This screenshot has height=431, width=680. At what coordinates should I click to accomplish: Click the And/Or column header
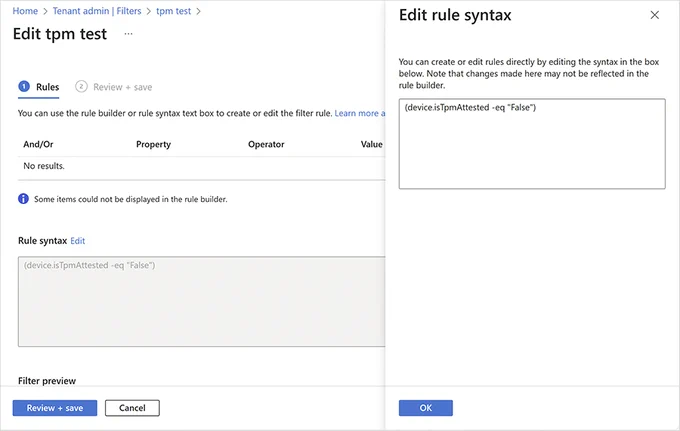(38, 144)
